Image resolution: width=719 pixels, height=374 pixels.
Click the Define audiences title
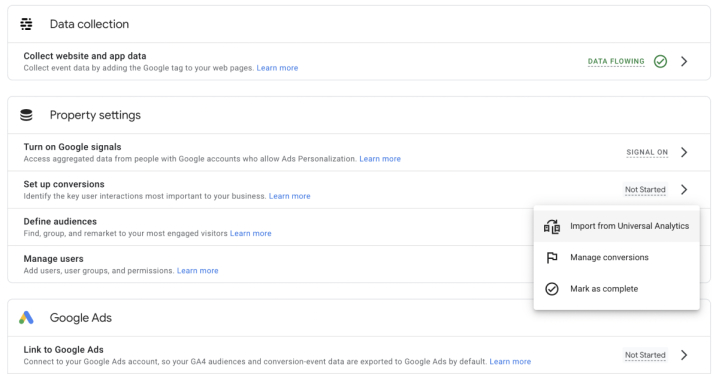click(60, 221)
